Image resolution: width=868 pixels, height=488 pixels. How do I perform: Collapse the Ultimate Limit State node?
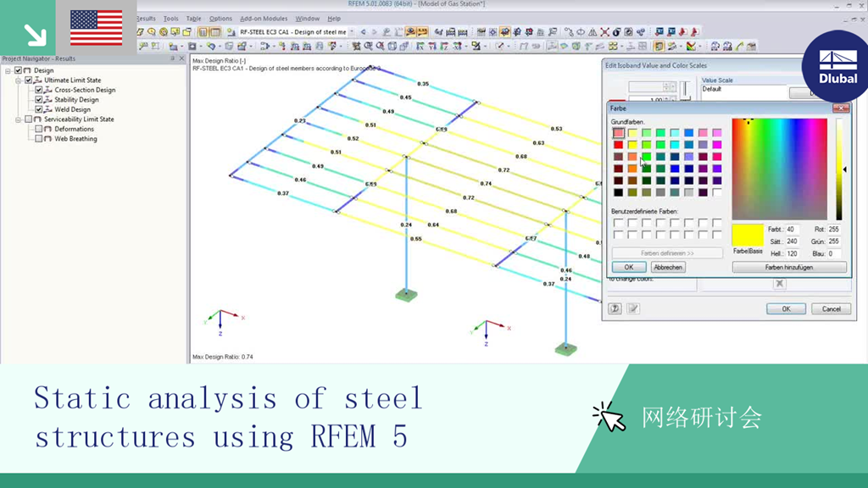(19, 80)
